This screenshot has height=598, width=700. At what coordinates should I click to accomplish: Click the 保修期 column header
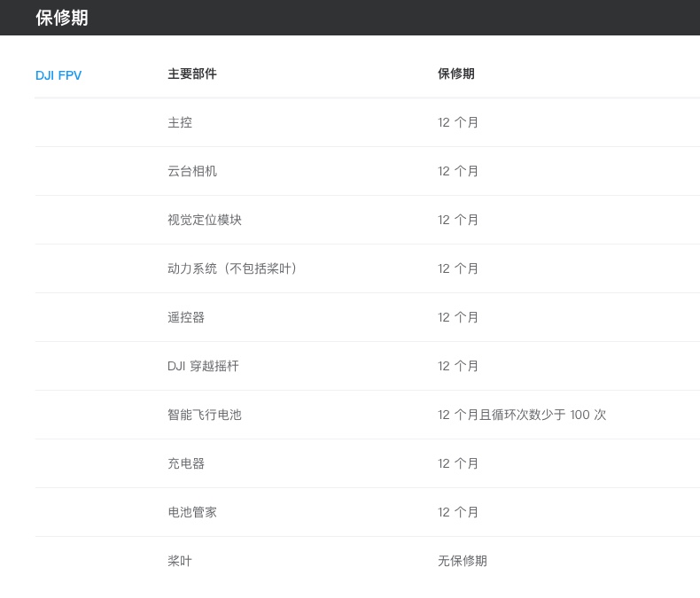[455, 74]
